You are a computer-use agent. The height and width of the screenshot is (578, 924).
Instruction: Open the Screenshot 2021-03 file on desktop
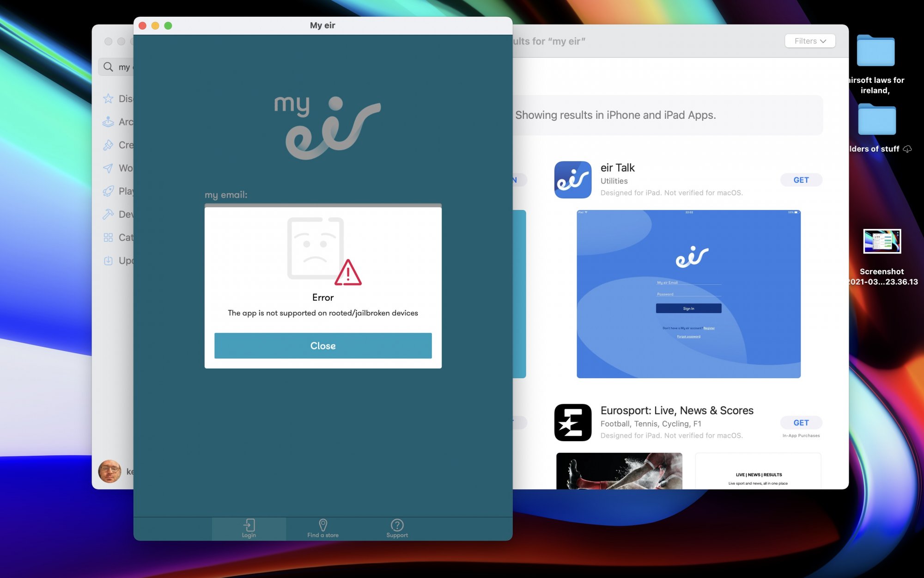[x=881, y=241]
